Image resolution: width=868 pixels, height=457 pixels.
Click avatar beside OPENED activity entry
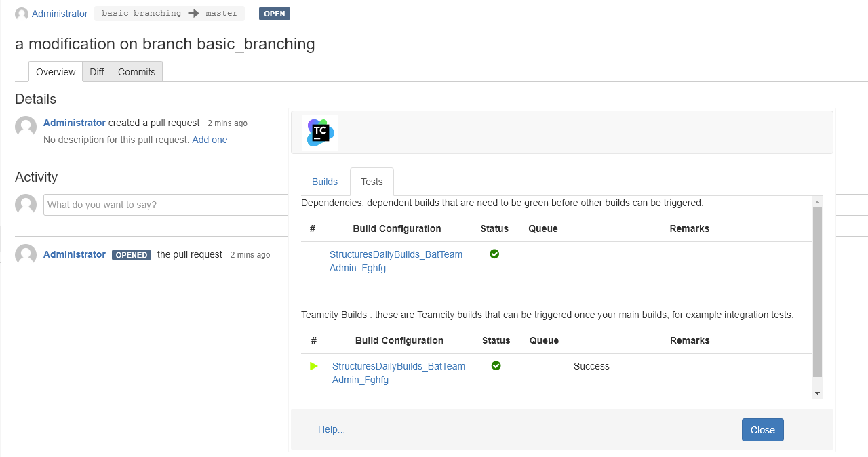point(26,255)
